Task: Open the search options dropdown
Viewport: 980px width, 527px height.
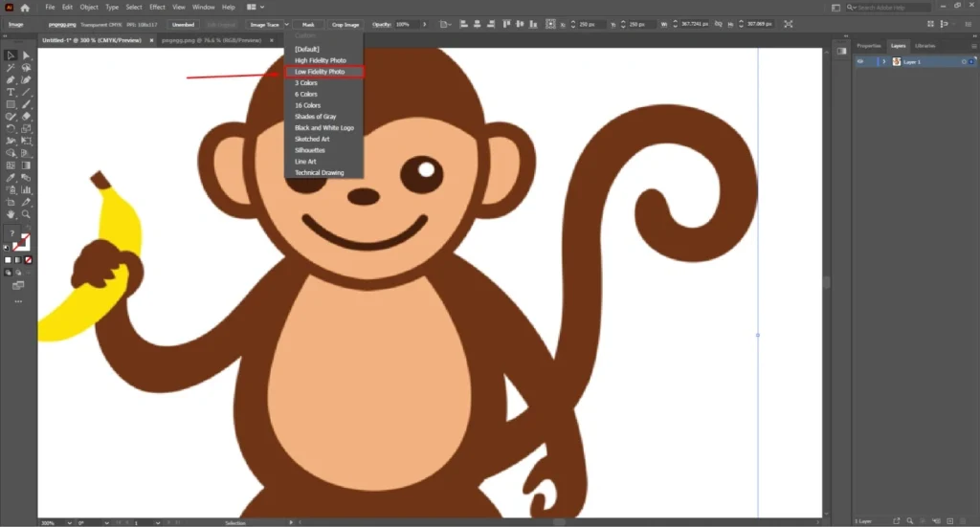Action: 851,8
